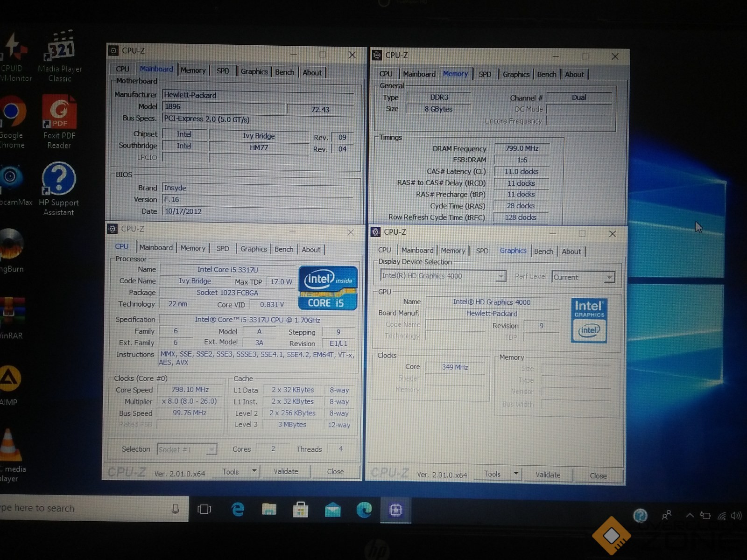Viewport: 747px width, 560px height.
Task: Open the Wi-Fi network tray icon
Action: [x=722, y=516]
